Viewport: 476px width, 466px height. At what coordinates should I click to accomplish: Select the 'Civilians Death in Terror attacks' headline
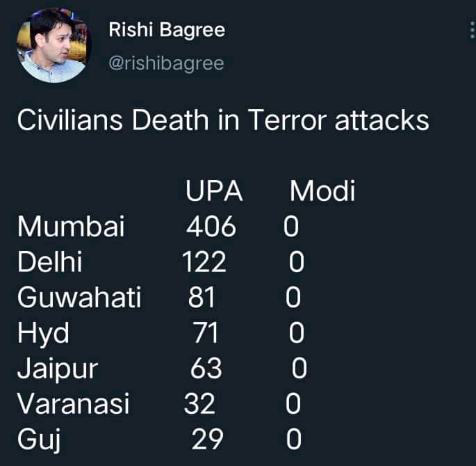click(x=223, y=120)
